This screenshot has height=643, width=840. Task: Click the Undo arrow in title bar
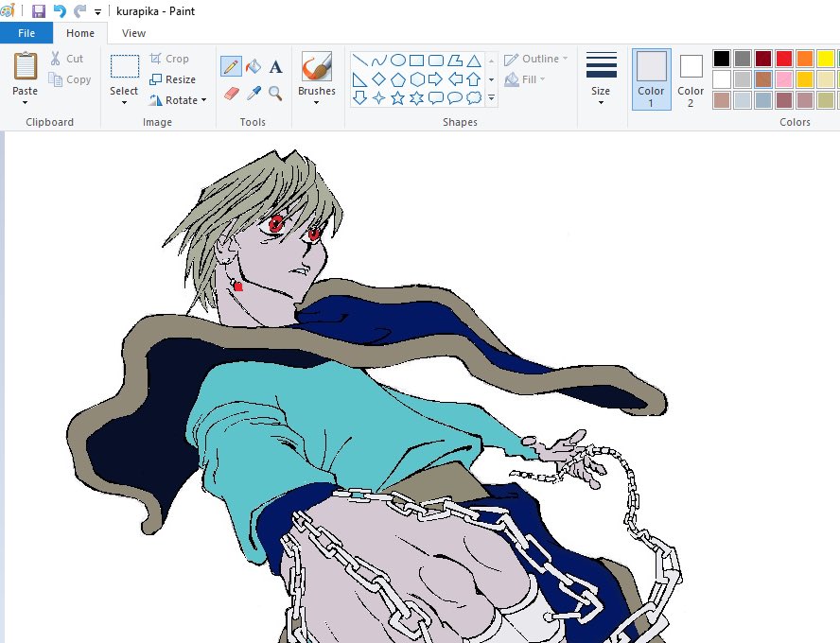pyautogui.click(x=60, y=10)
